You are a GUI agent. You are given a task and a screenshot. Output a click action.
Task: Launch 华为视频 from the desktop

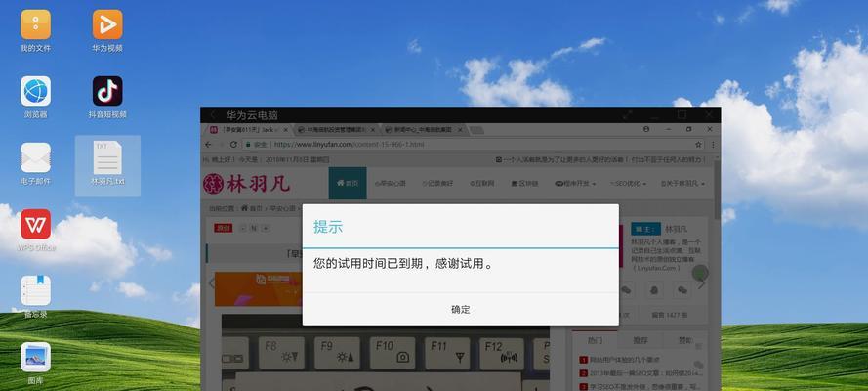coord(107,31)
